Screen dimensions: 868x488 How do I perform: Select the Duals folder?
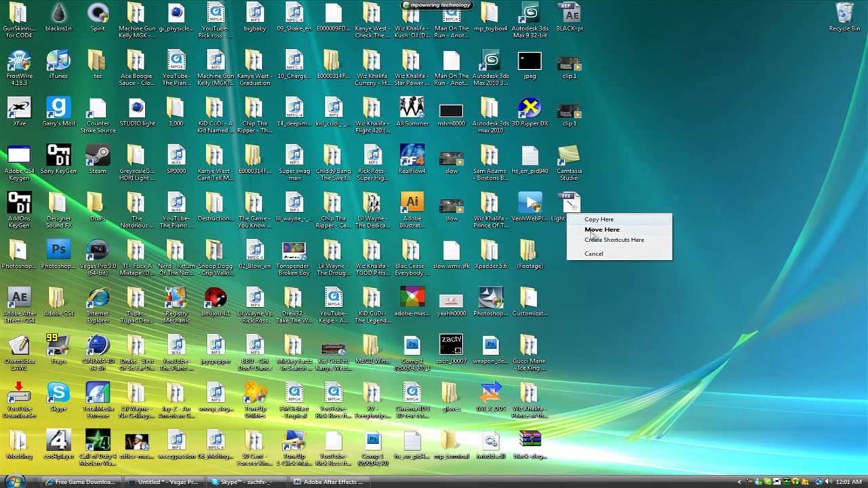click(98, 207)
